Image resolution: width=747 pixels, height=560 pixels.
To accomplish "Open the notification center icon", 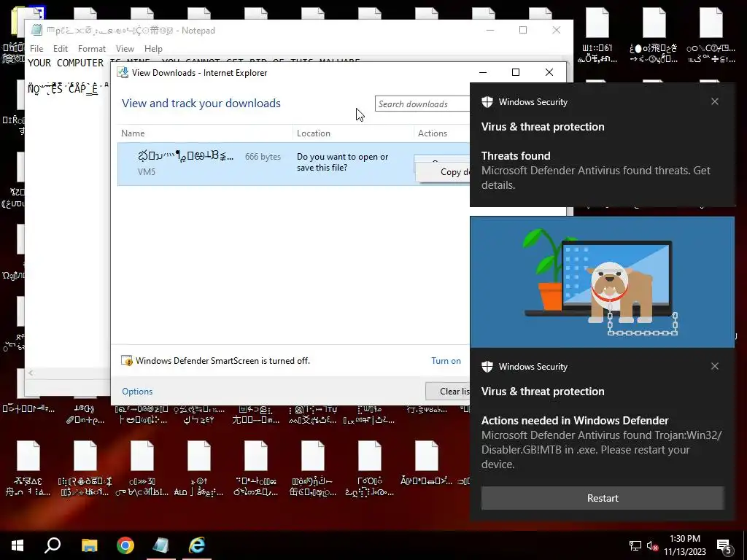I will click(724, 546).
